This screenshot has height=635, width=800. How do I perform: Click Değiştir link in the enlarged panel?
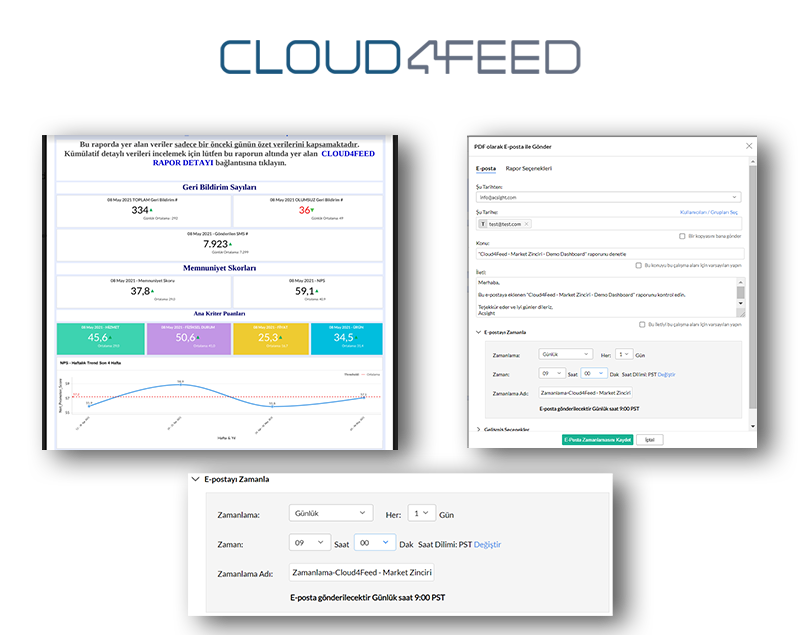487,544
